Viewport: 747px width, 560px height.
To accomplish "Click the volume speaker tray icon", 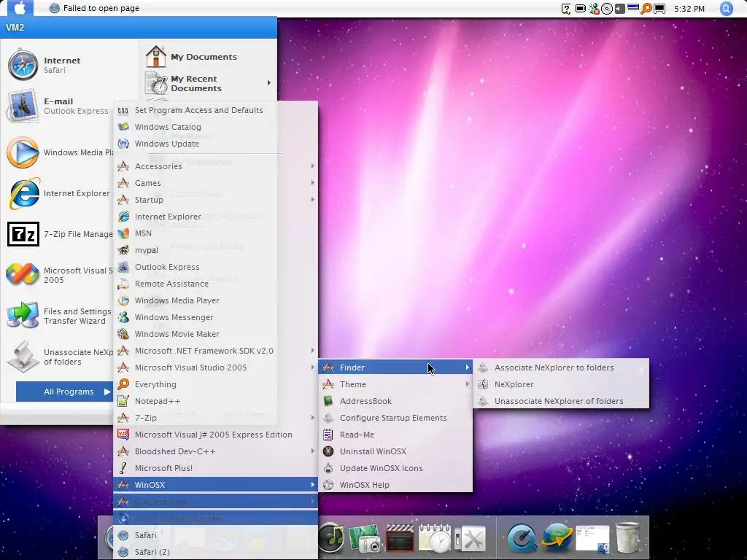I will pos(620,9).
